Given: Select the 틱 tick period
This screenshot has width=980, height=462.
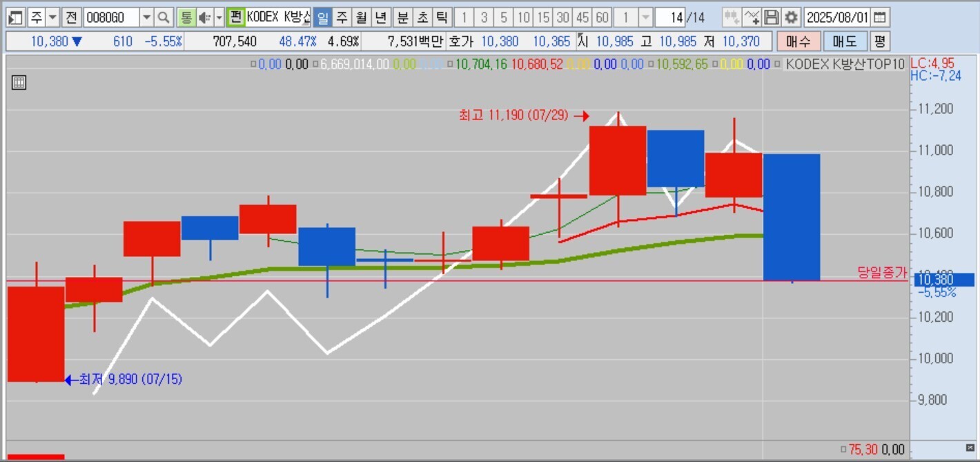Looking at the screenshot, I should click(x=441, y=17).
